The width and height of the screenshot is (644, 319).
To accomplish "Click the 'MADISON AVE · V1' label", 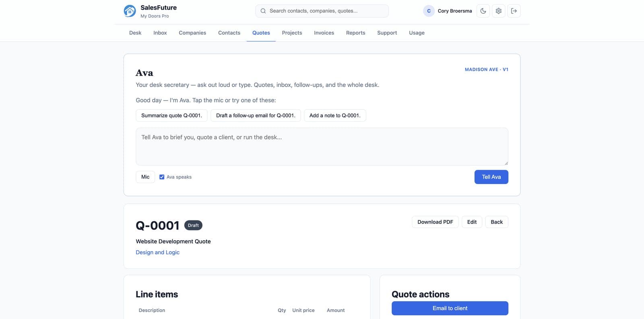I will point(487,70).
